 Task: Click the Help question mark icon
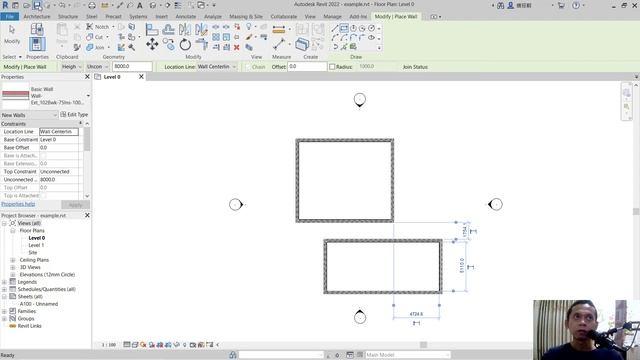576,5
